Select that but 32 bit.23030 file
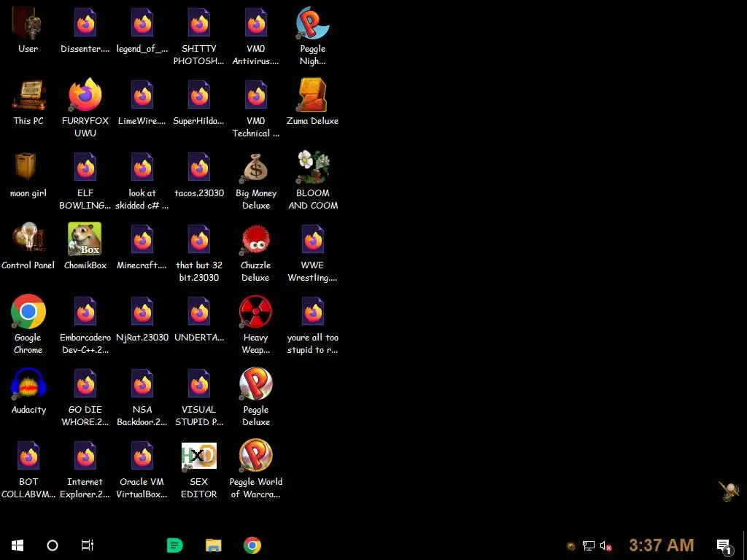The image size is (747, 560). [199, 239]
